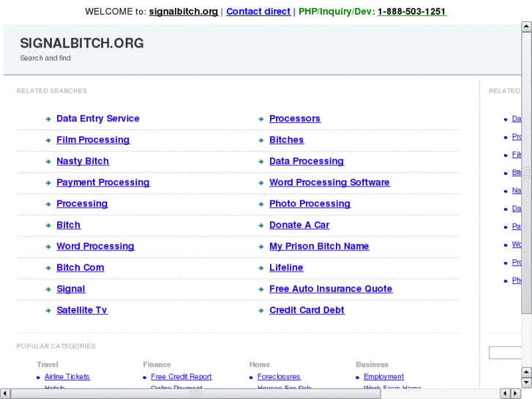532x399 pixels.
Task: Click the Donate A Car link
Action: (x=299, y=225)
